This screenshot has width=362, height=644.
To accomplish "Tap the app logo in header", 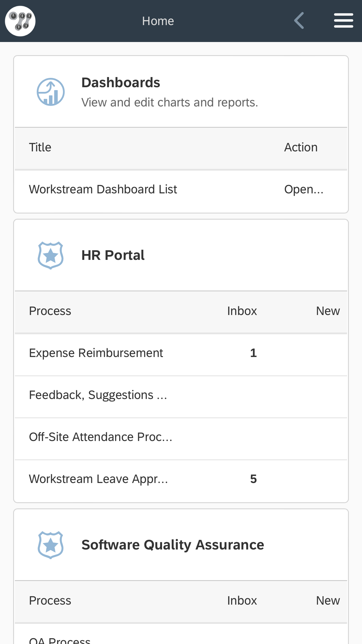I will (x=20, y=21).
